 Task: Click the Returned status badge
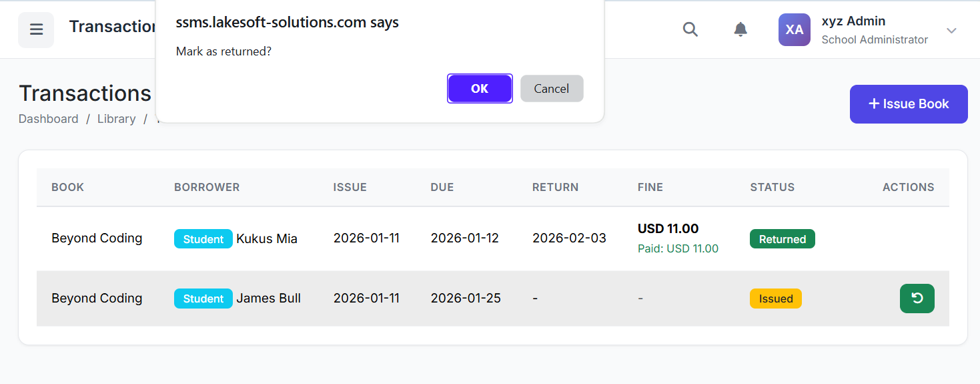(782, 239)
